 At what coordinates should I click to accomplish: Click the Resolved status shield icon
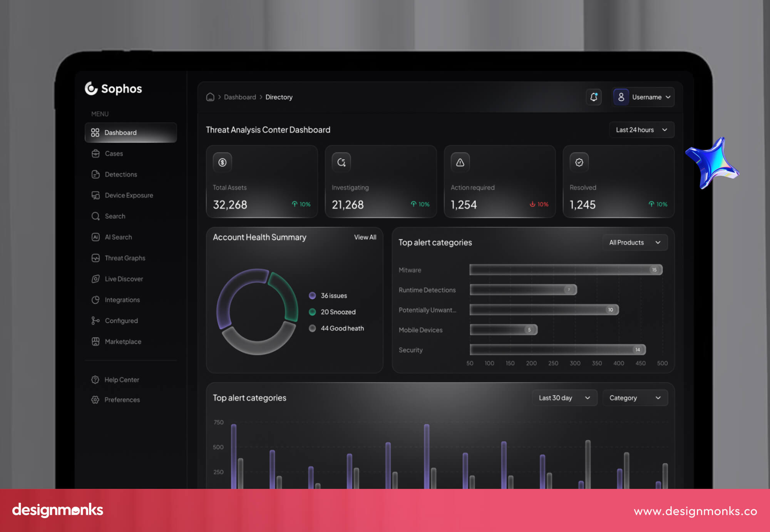point(579,162)
